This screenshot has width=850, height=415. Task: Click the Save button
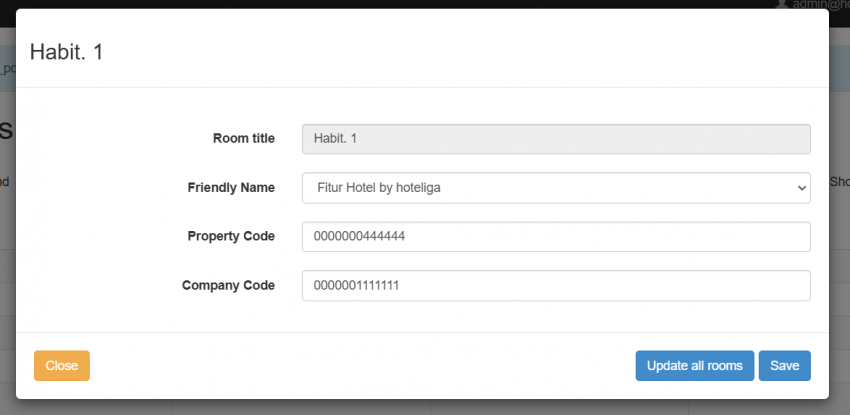(x=784, y=366)
